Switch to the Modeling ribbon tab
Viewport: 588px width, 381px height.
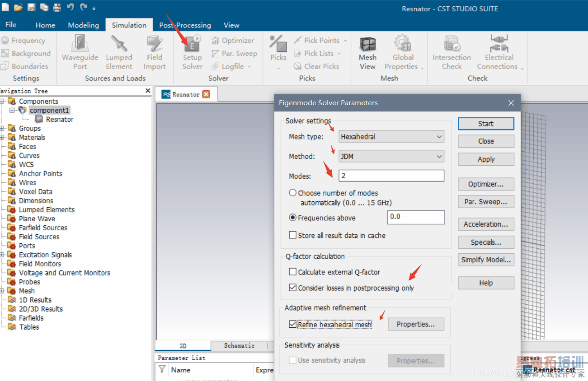[83, 25]
